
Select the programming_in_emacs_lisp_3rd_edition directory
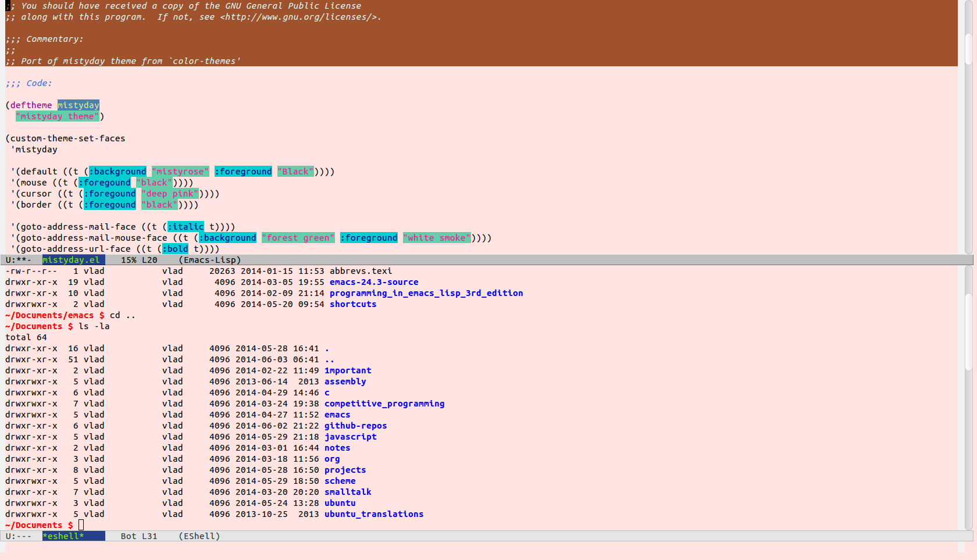point(426,293)
